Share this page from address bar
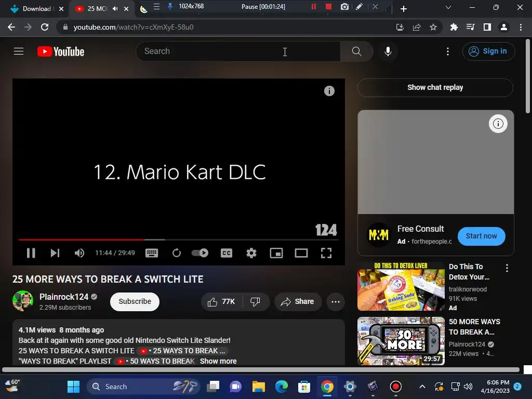 (x=417, y=27)
